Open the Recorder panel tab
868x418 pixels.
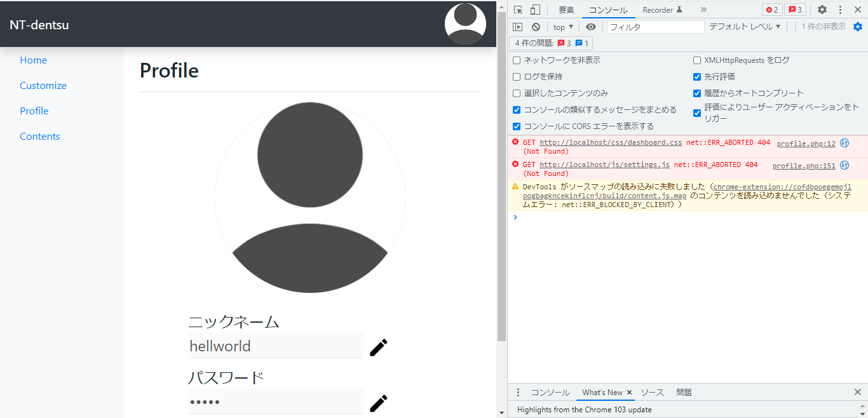[658, 10]
